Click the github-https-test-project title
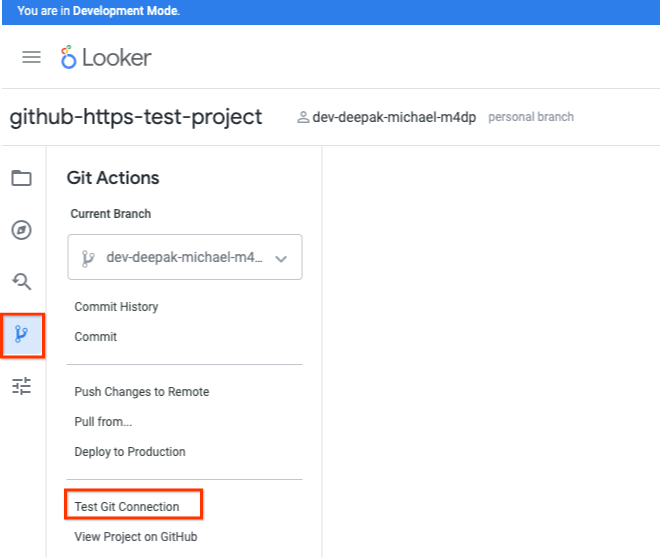The image size is (660, 558). pos(136,117)
